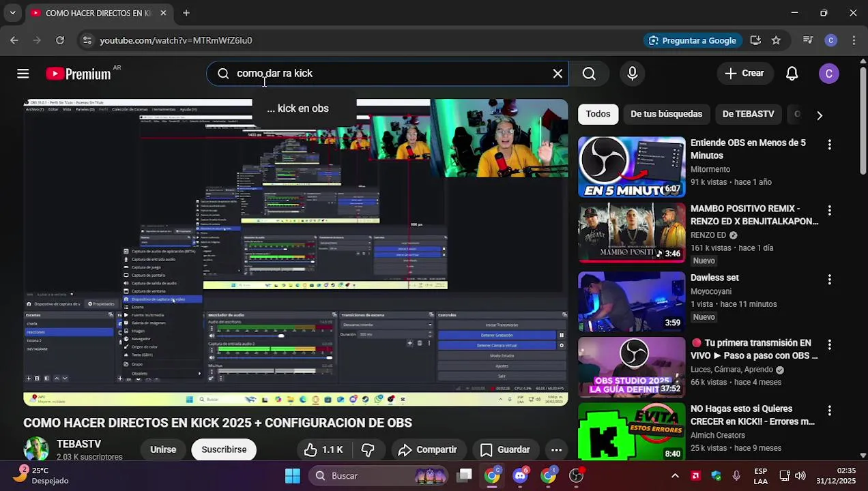Open options for MAMBO POSITIVO REMIX video
Image resolution: width=868 pixels, height=491 pixels.
click(x=830, y=211)
